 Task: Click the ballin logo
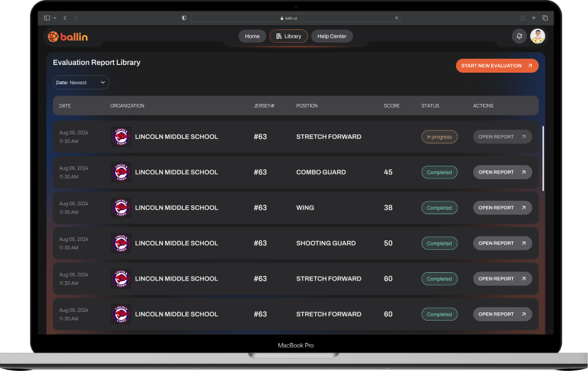point(68,37)
